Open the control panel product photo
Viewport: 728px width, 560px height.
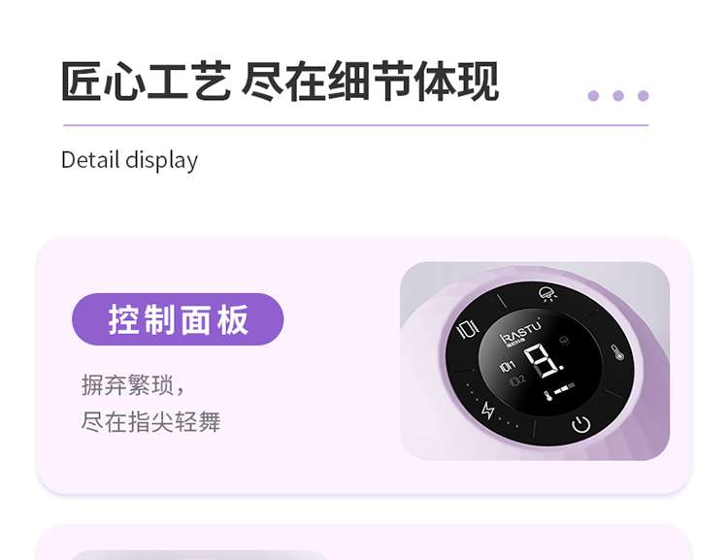click(535, 361)
